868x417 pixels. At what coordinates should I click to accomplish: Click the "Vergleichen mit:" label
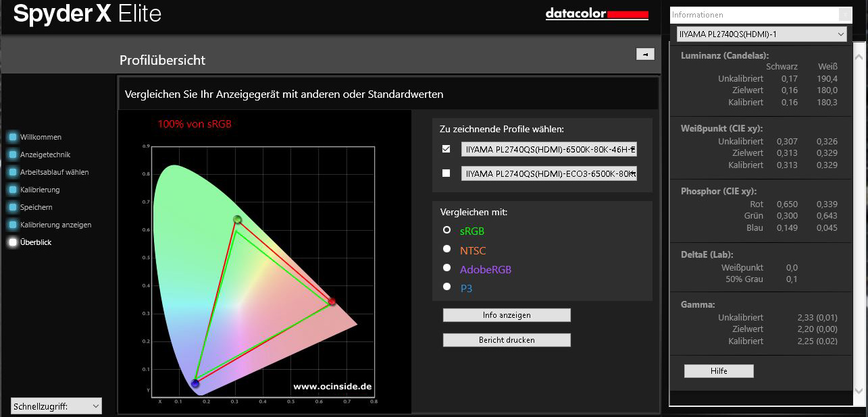474,212
